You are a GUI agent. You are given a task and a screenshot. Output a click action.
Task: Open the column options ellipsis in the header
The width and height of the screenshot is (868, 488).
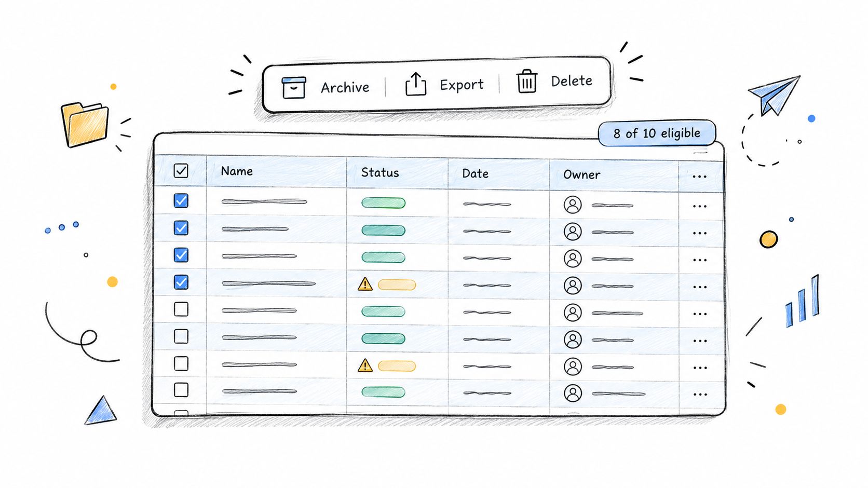[x=699, y=177]
